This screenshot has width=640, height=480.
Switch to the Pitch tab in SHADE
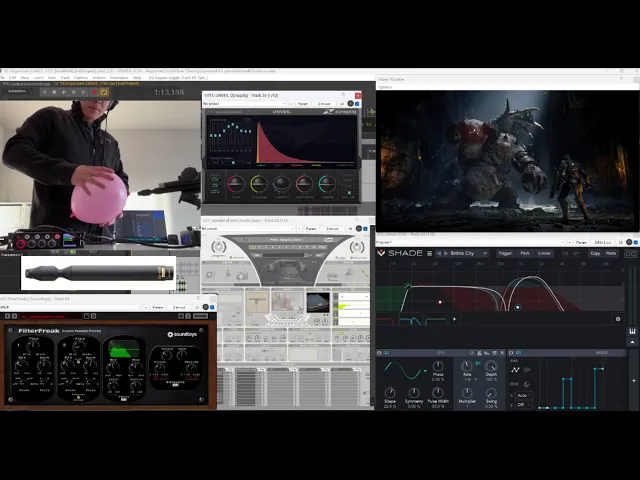524,253
